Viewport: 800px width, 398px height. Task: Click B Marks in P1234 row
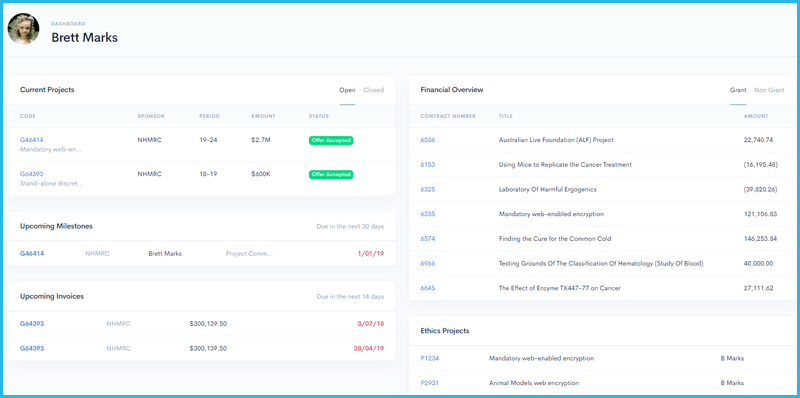pos(732,358)
